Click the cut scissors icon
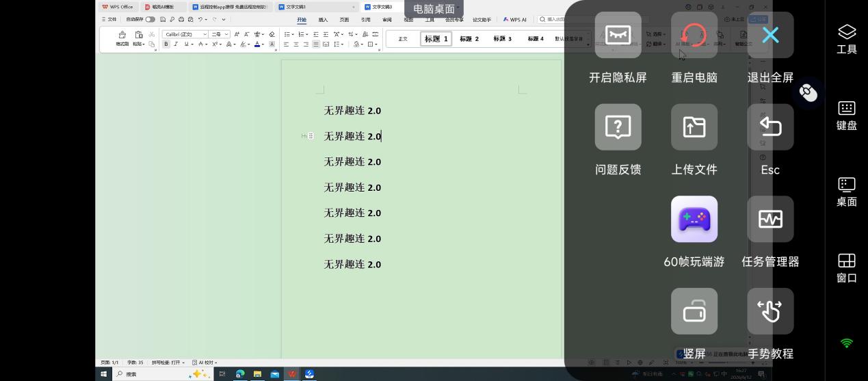The height and width of the screenshot is (381, 868). [x=152, y=34]
